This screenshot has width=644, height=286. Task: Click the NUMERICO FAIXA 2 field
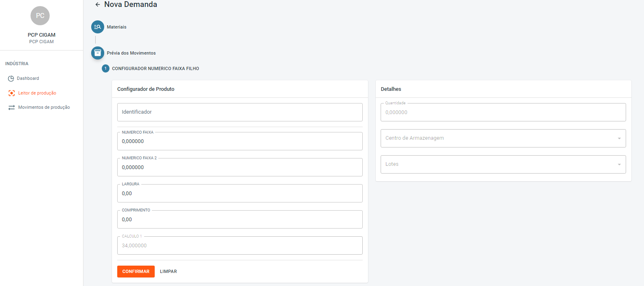pos(240,167)
